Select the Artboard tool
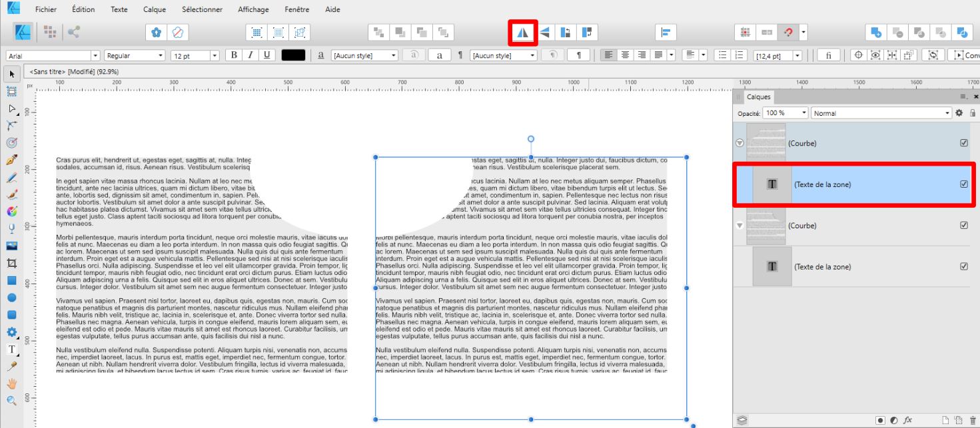Image resolution: width=980 pixels, height=428 pixels. [x=11, y=91]
